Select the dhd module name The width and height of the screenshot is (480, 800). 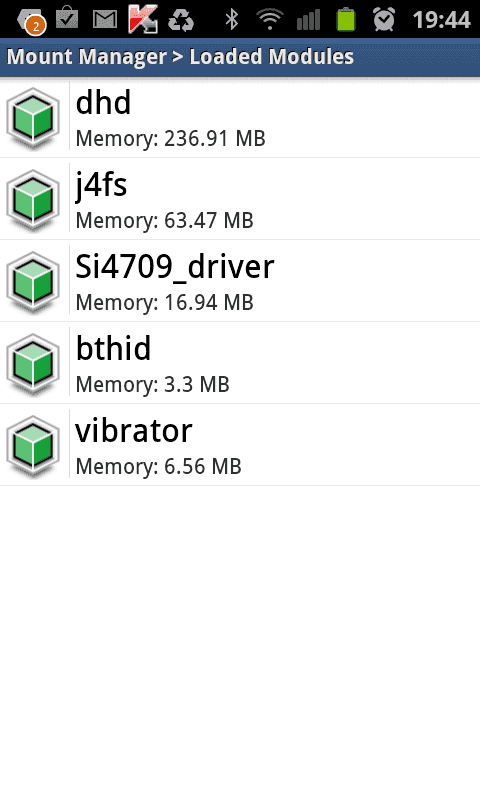104,103
